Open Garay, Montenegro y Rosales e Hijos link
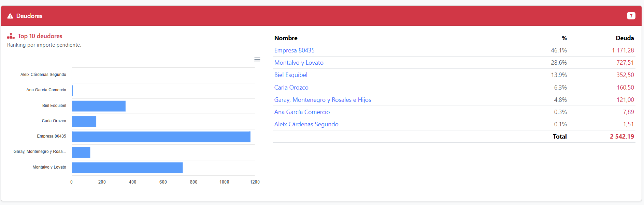The image size is (644, 205). click(323, 100)
